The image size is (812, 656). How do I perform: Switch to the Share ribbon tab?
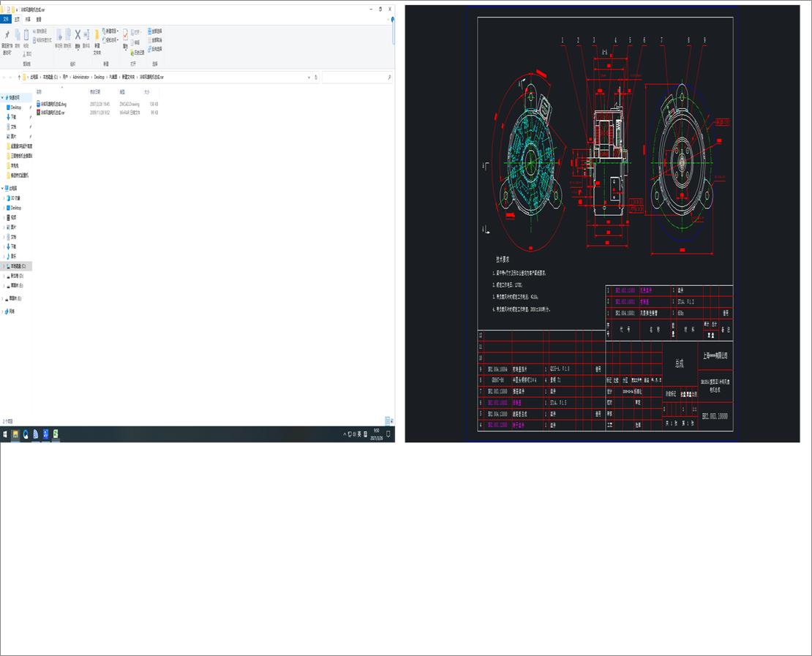click(28, 19)
